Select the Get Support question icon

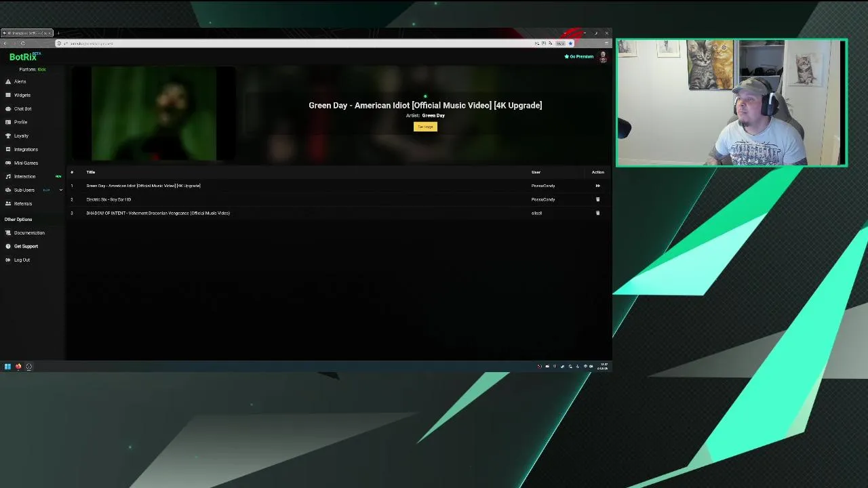tap(8, 246)
